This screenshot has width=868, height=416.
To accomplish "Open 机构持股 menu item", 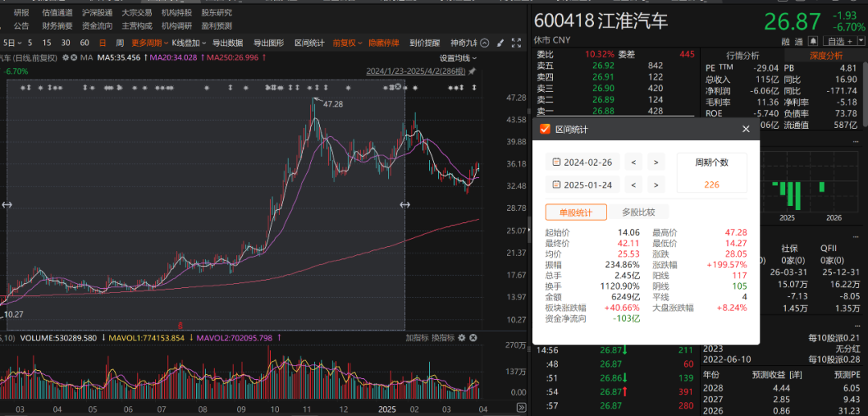I will click(177, 13).
